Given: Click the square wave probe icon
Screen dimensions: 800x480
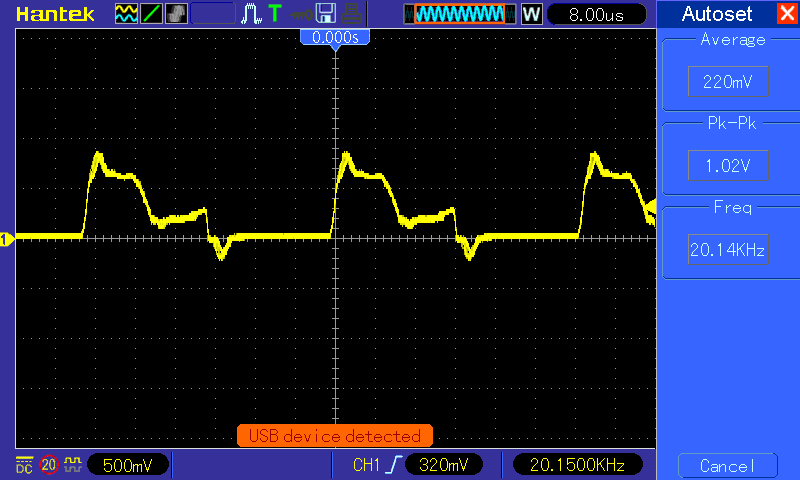Looking at the screenshot, I should (73, 464).
